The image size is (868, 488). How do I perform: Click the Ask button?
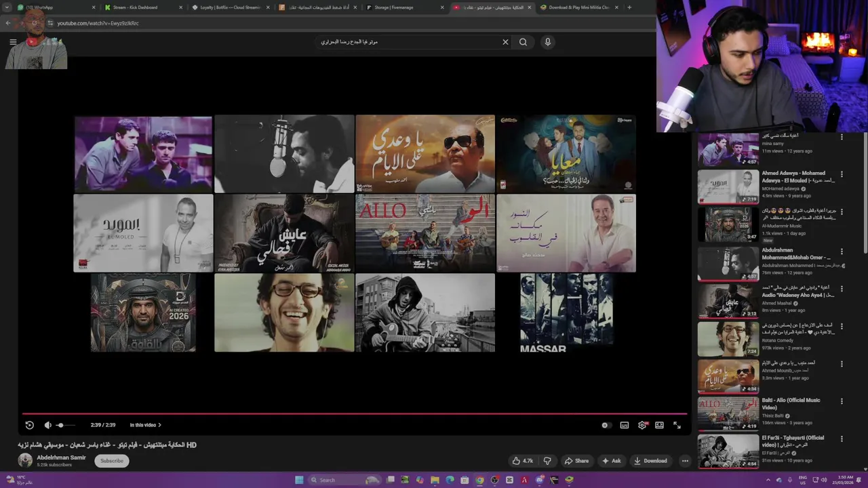coord(611,461)
